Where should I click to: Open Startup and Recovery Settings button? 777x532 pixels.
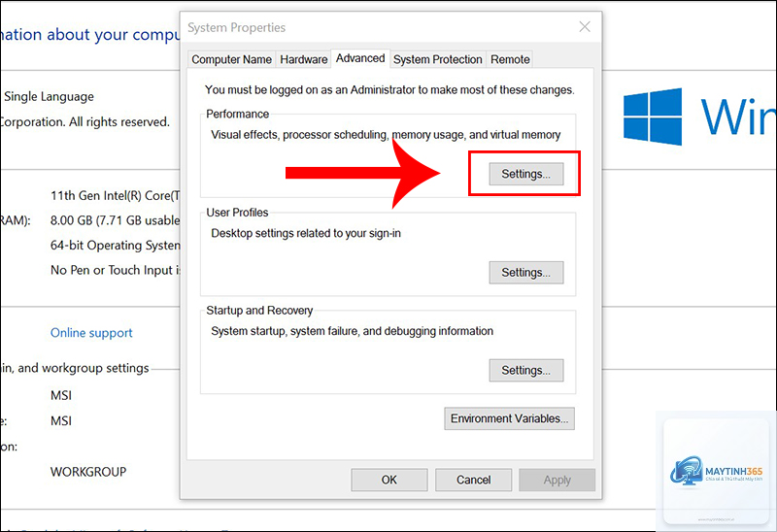coord(525,371)
